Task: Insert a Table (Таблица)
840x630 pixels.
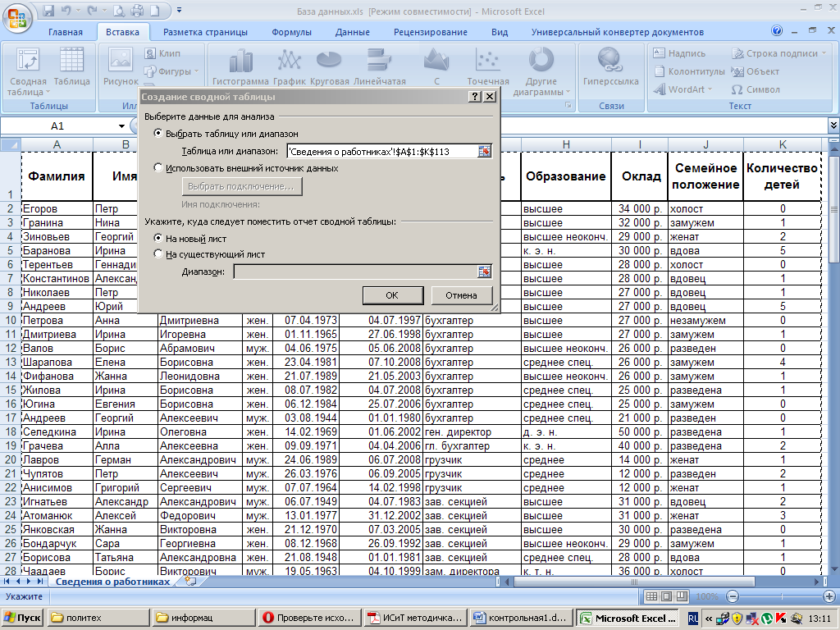Action: (72, 67)
